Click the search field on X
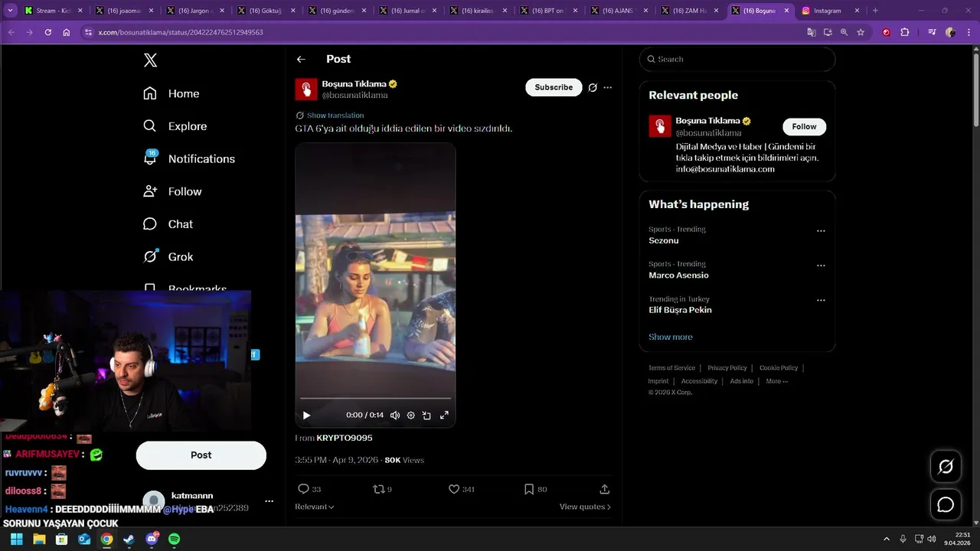 (x=737, y=59)
